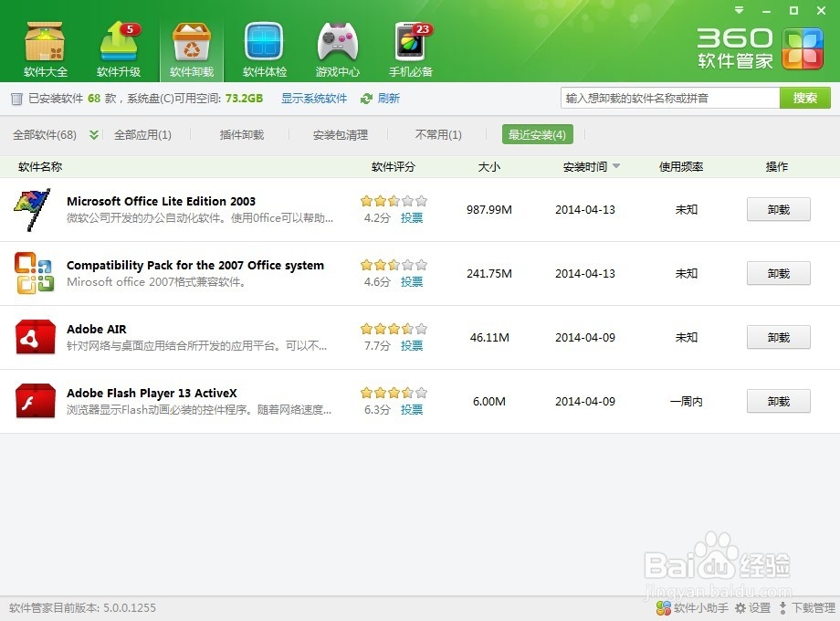Vote 投票 for Adobe Flash Player
This screenshot has width=840, height=621.
(412, 409)
